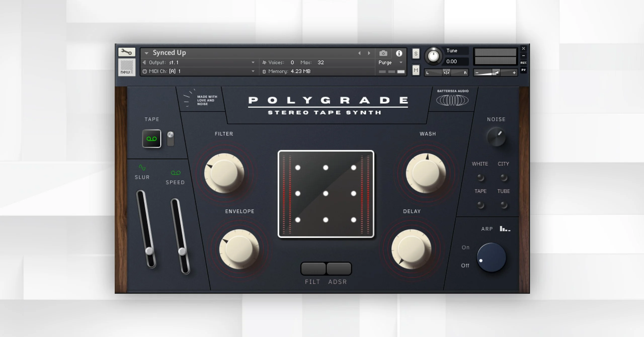Open the MIDI Ch dropdown arrow
The image size is (644, 337).
[253, 71]
